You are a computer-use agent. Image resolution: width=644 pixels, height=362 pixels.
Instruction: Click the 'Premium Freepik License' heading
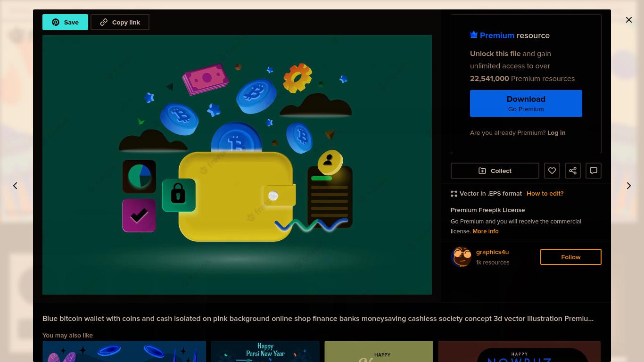pos(488,210)
